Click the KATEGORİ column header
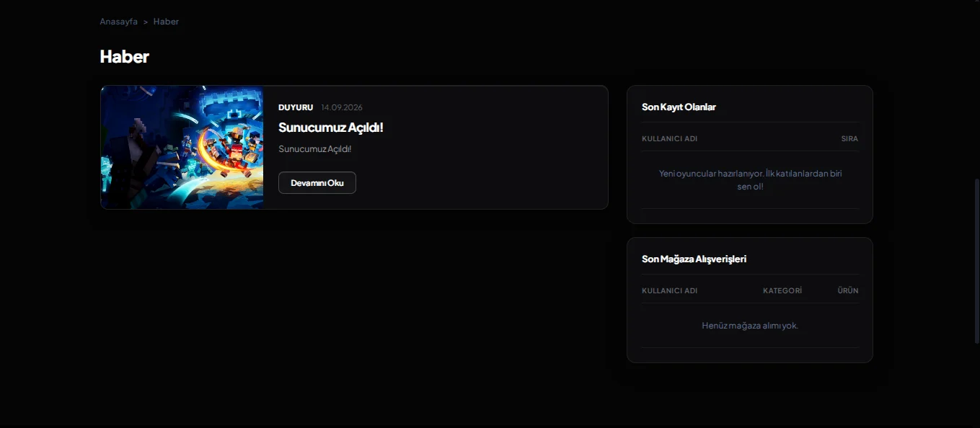Screen dimensions: 980x428 click(782, 290)
